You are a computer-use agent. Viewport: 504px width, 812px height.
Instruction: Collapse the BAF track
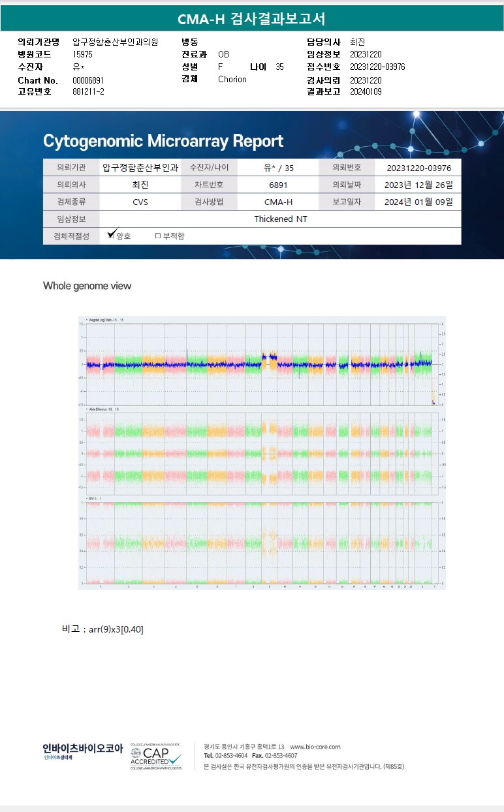click(86, 498)
